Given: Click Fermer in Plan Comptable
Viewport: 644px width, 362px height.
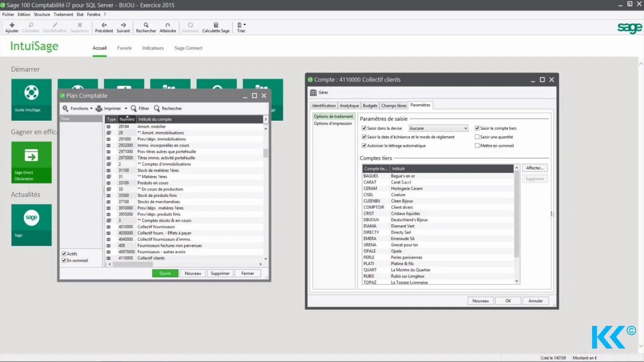Looking at the screenshot, I should pyautogui.click(x=248, y=274).
